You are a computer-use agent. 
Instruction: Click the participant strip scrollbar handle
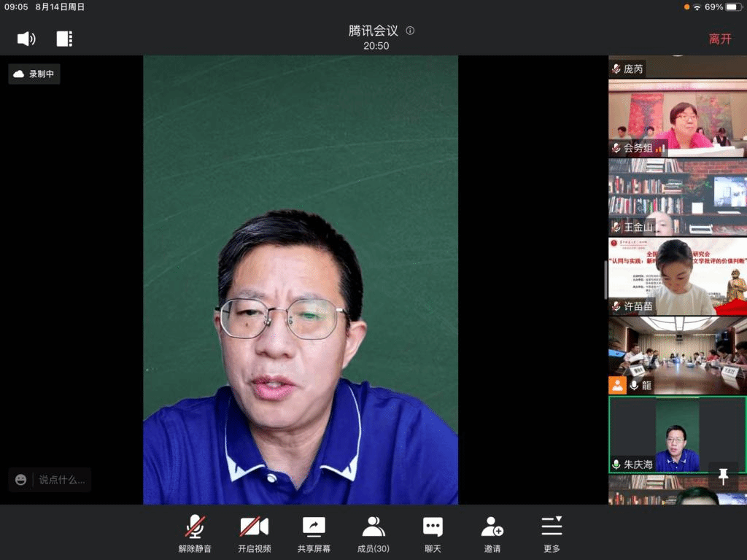605,281
